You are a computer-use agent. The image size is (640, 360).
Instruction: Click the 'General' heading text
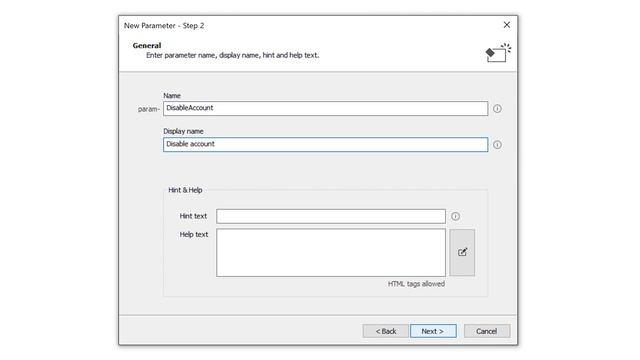tap(147, 45)
